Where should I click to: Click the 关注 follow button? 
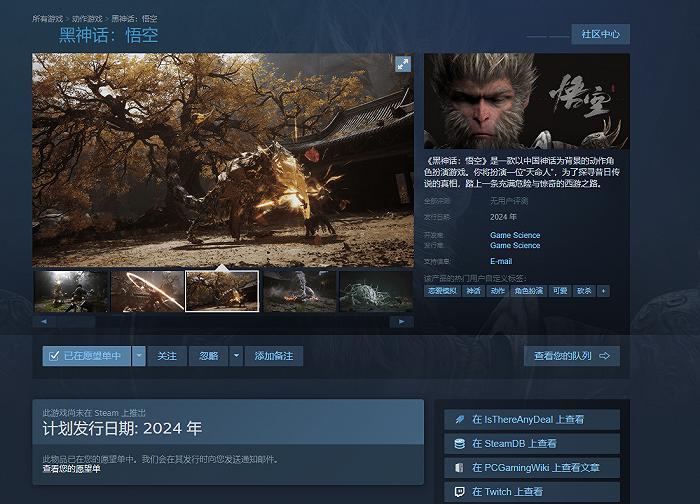pos(167,356)
